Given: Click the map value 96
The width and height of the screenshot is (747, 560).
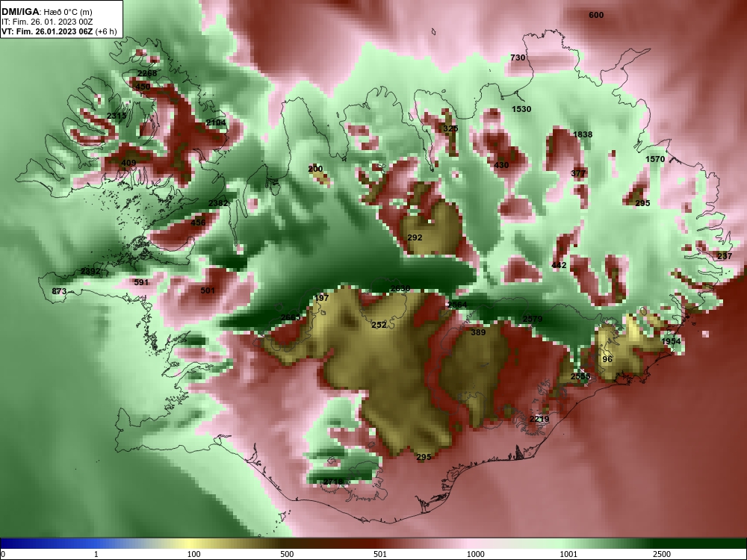Looking at the screenshot, I should (x=607, y=360).
